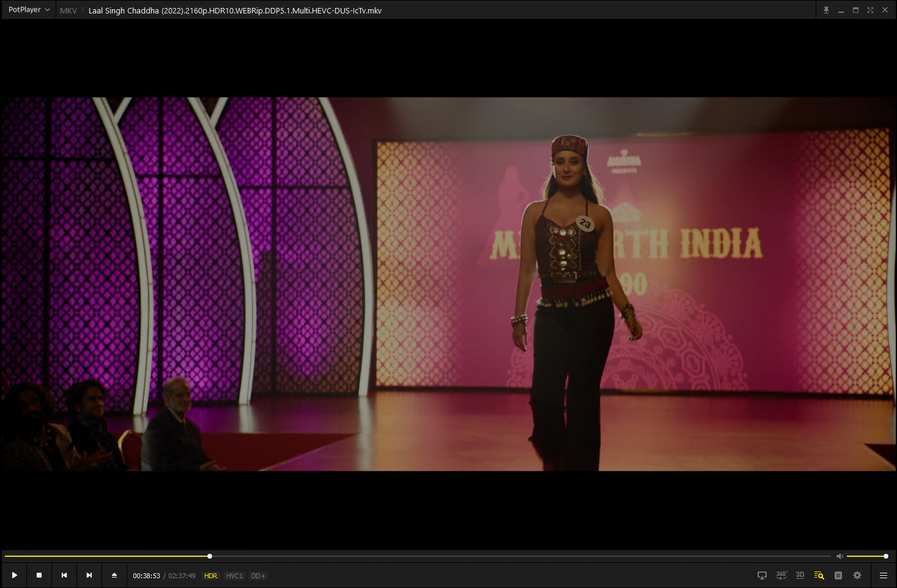Toggle 360° video mode

click(x=781, y=575)
